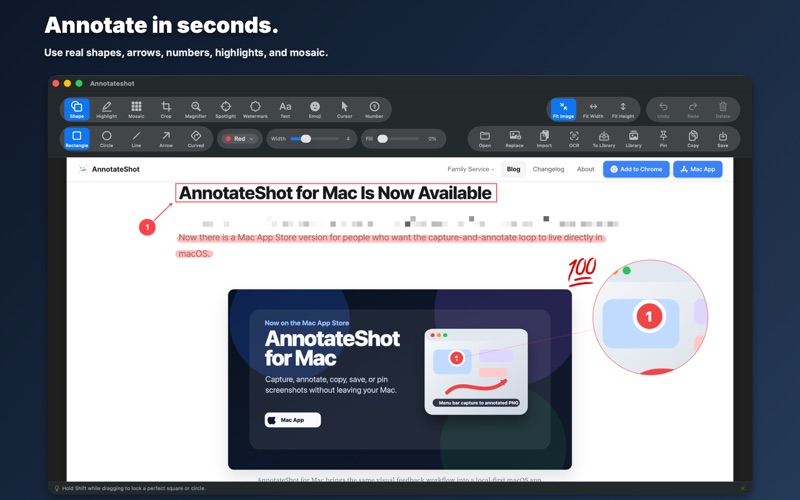The height and width of the screenshot is (500, 800).
Task: Select the Magnifier tool
Action: tap(195, 109)
